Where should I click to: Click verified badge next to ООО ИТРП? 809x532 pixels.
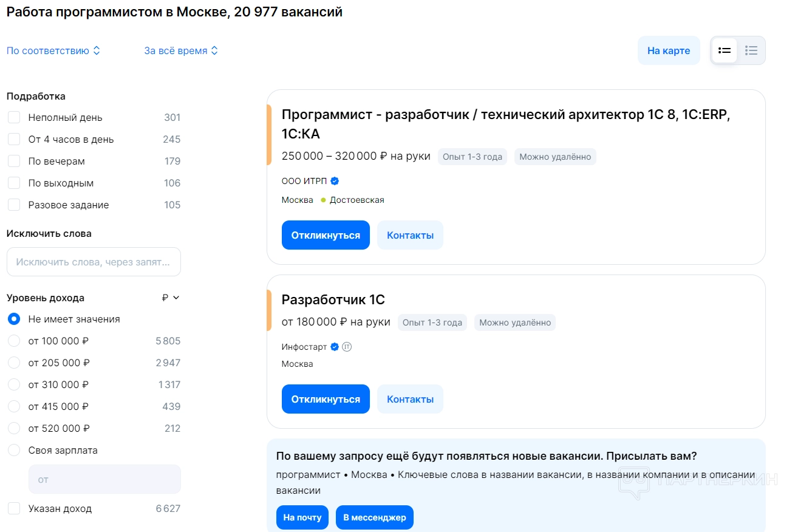(335, 181)
